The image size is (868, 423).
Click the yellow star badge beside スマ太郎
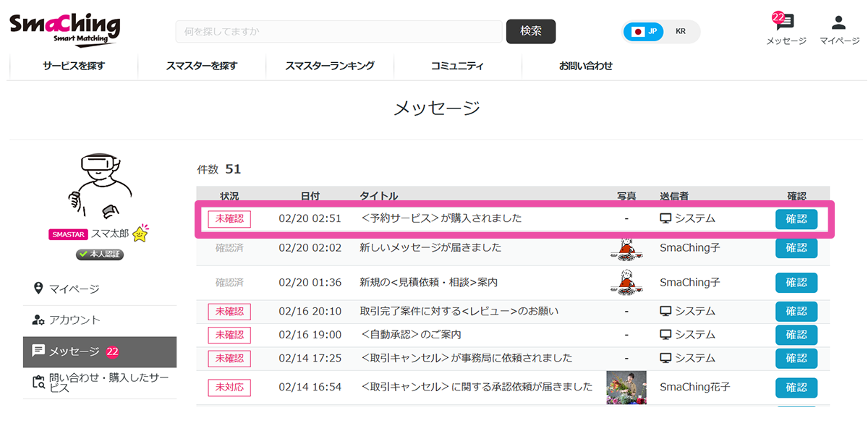(140, 234)
